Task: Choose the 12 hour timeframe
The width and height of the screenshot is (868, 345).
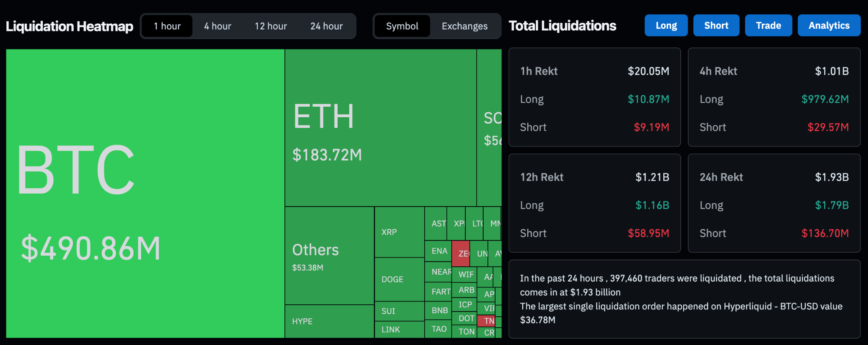Action: 271,26
